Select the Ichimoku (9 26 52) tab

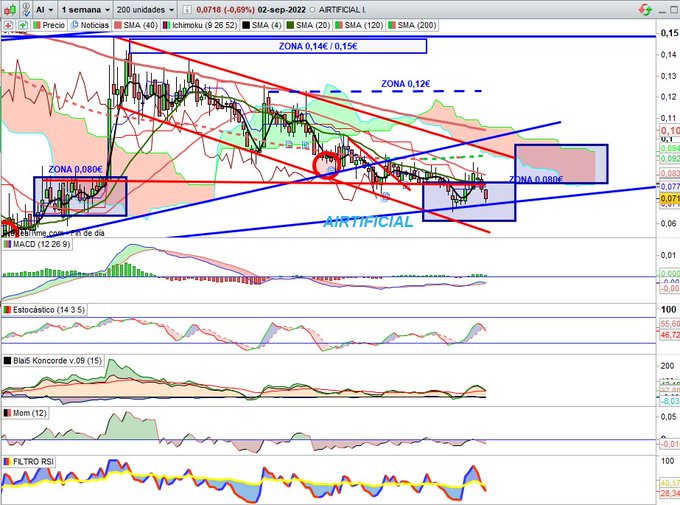pyautogui.click(x=200, y=25)
